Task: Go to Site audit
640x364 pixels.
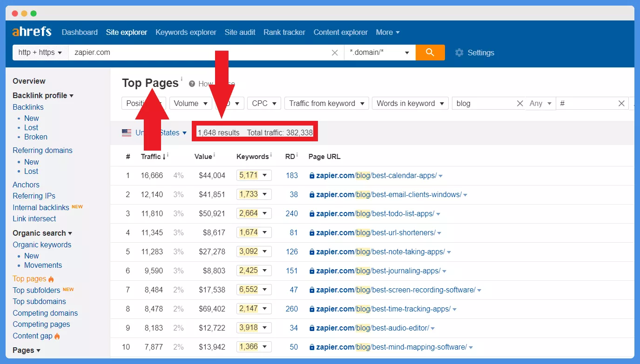Action: 240,32
